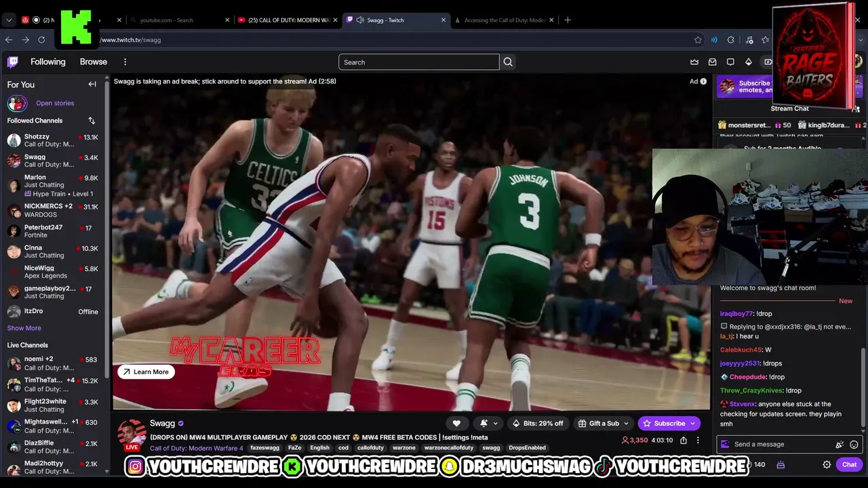Select the FaZe tag
Image resolution: width=868 pixels, height=488 pixels.
point(294,448)
